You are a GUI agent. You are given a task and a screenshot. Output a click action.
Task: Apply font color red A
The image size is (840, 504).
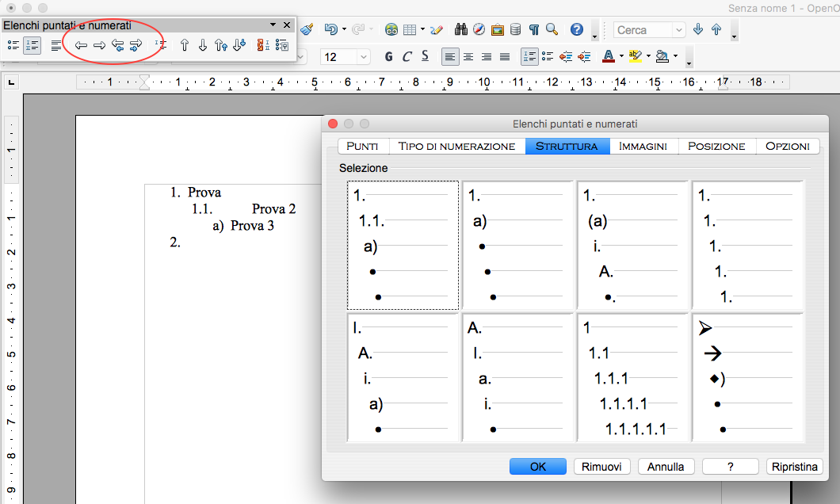pos(609,56)
